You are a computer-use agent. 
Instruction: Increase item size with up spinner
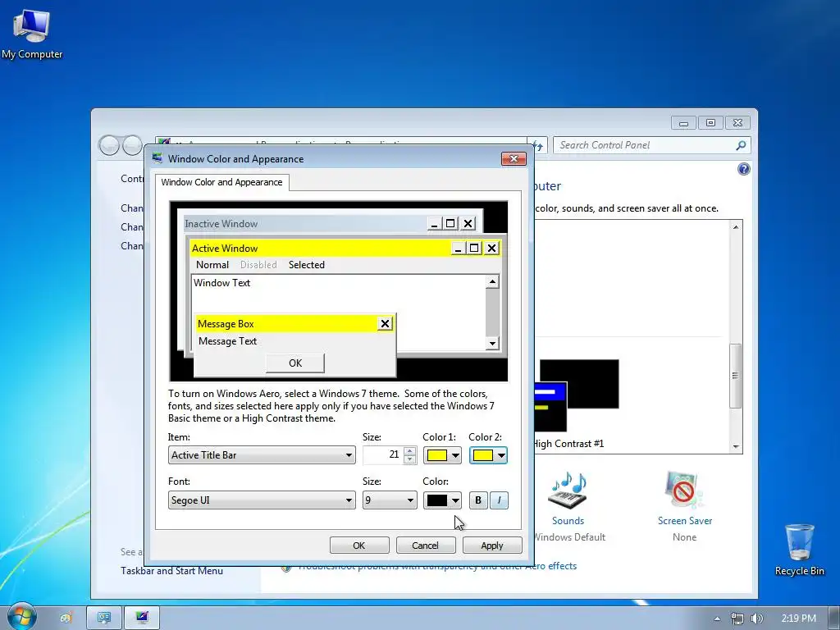pos(410,451)
